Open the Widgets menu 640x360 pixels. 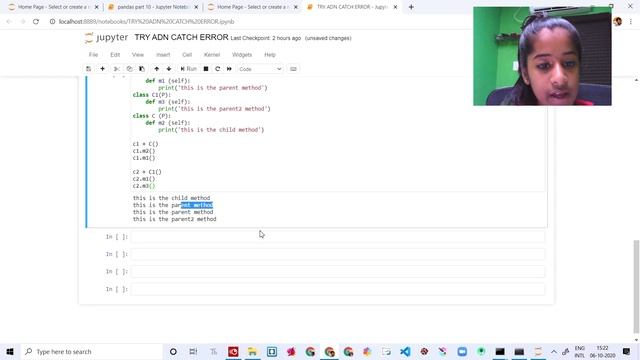[x=242, y=55]
